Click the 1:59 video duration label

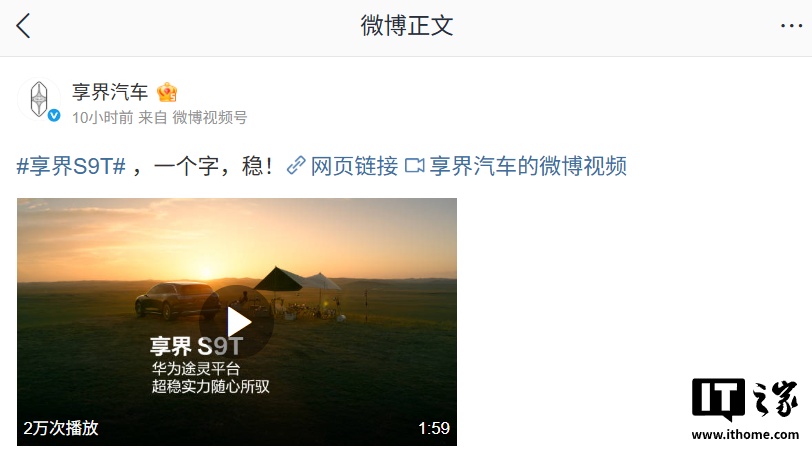coord(434,428)
